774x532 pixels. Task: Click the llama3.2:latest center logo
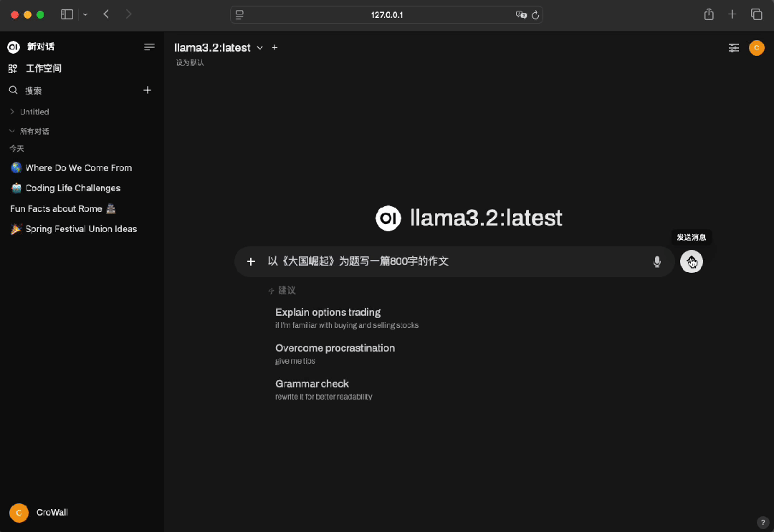388,218
